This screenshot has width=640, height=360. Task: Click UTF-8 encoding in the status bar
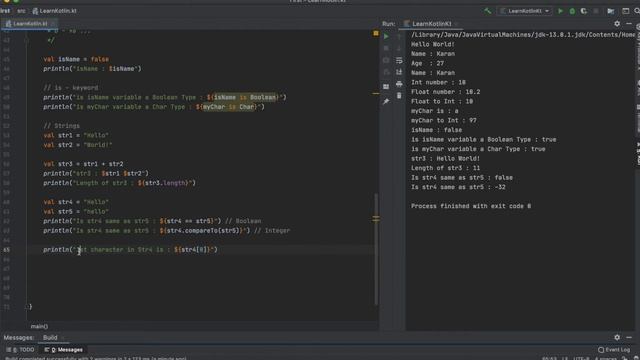[x=581, y=358]
